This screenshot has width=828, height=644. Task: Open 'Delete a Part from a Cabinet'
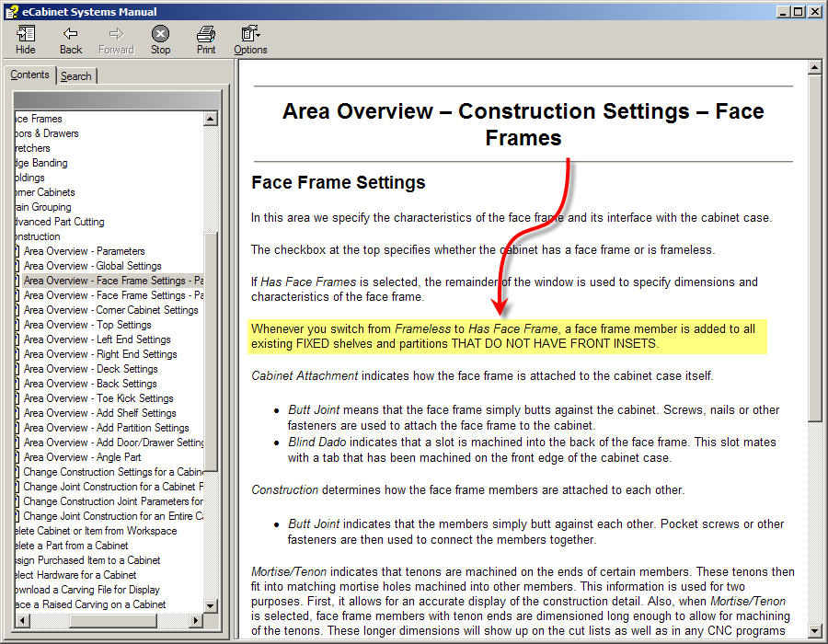coord(71,546)
